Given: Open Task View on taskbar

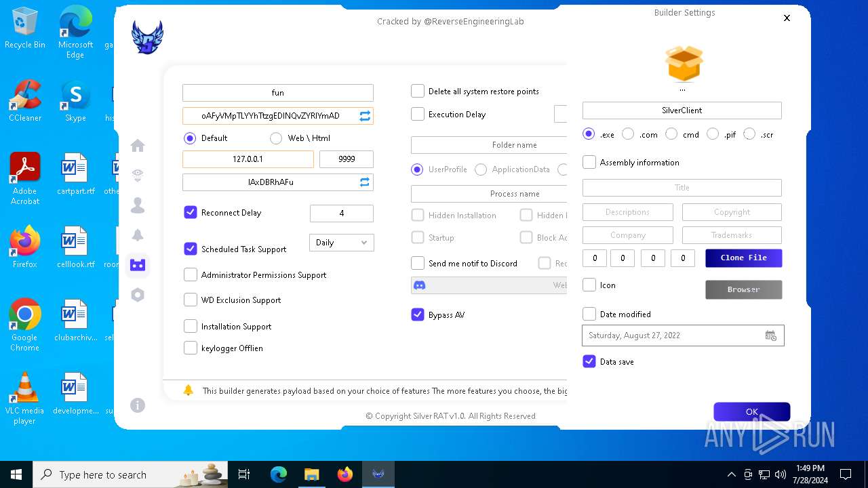Looking at the screenshot, I should 244,474.
